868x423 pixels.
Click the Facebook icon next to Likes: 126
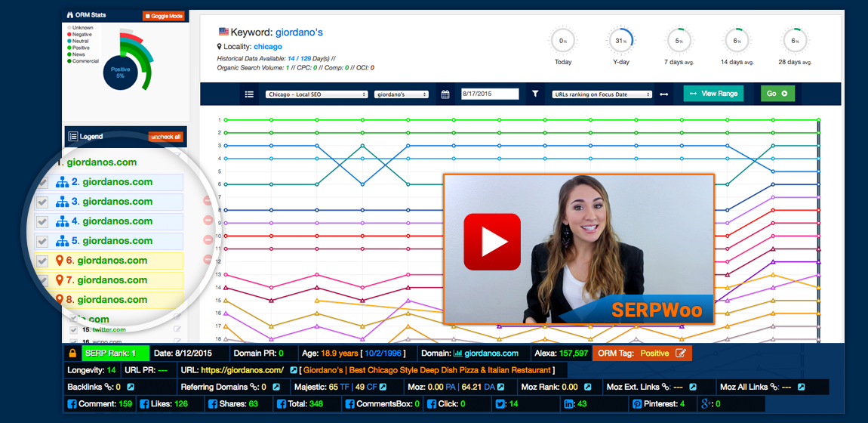point(144,404)
